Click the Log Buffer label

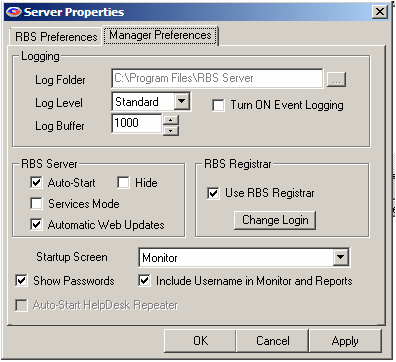[x=60, y=126]
